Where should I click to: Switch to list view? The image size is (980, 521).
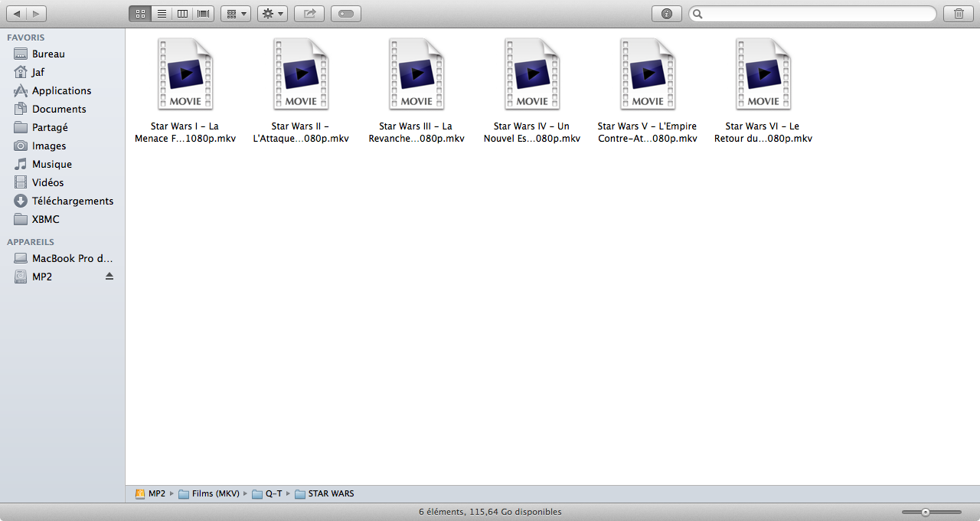pos(162,14)
